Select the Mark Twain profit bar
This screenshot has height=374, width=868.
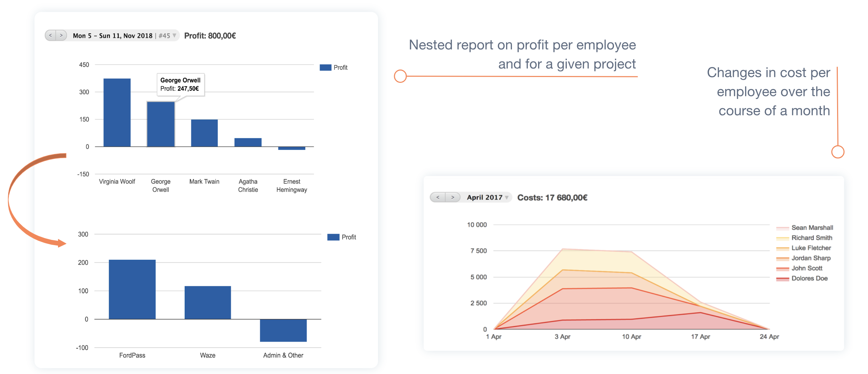(204, 133)
